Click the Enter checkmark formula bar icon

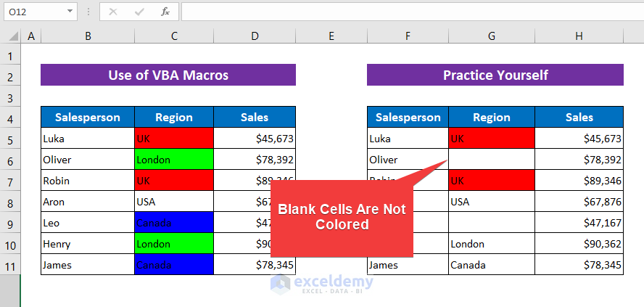pos(139,12)
